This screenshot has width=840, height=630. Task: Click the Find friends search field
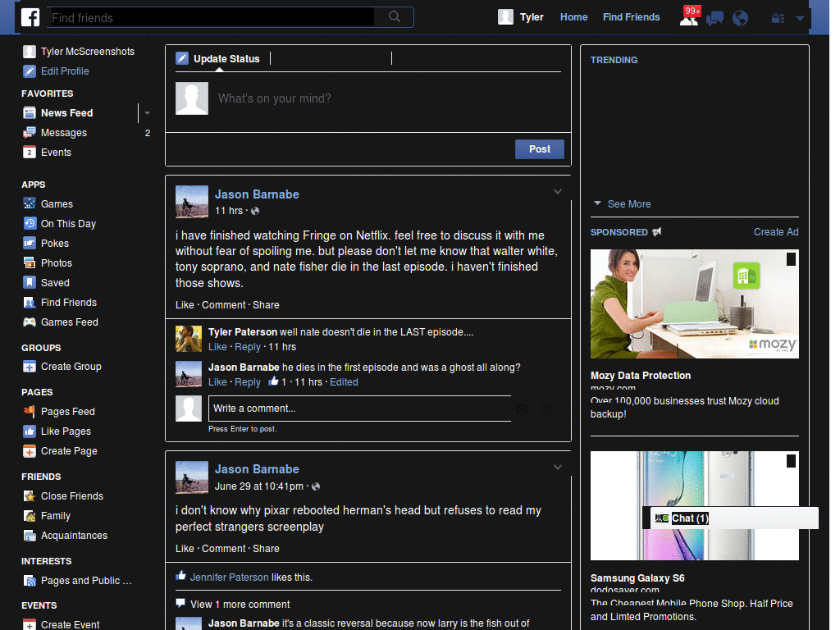pos(211,17)
